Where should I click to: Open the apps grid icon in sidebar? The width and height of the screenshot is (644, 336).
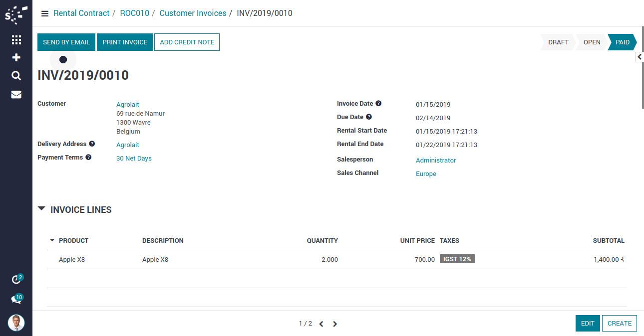click(16, 40)
